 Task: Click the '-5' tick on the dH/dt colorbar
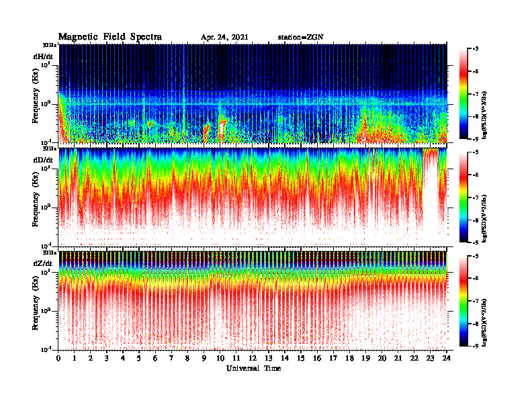tap(476, 49)
